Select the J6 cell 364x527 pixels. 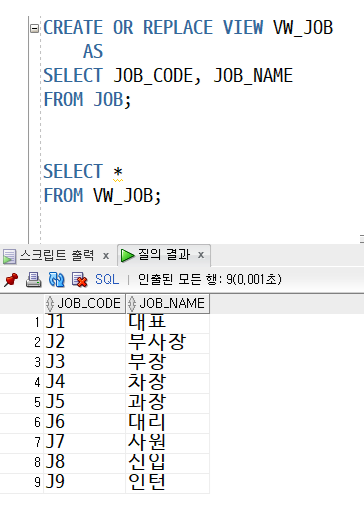(84, 422)
